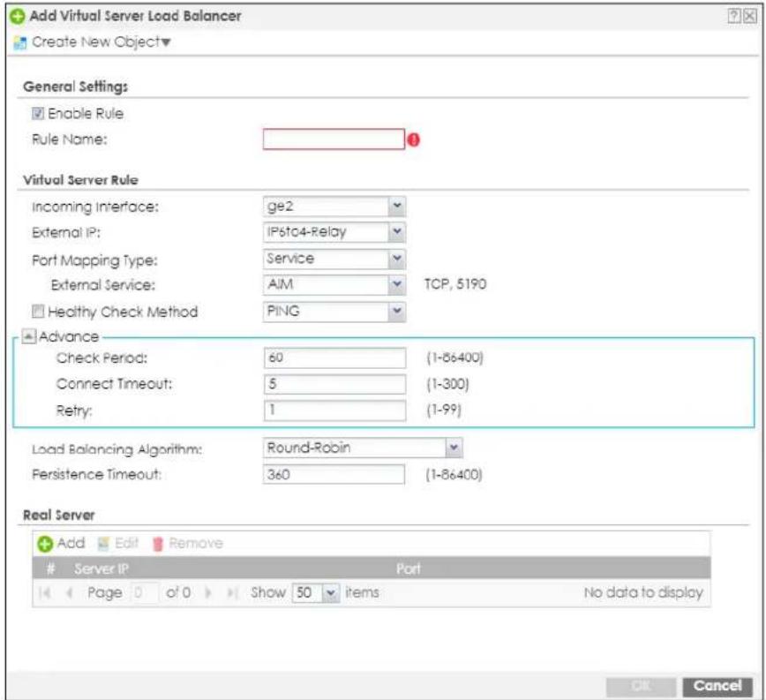
Task: Collapse the Advance section
Action: (x=29, y=336)
